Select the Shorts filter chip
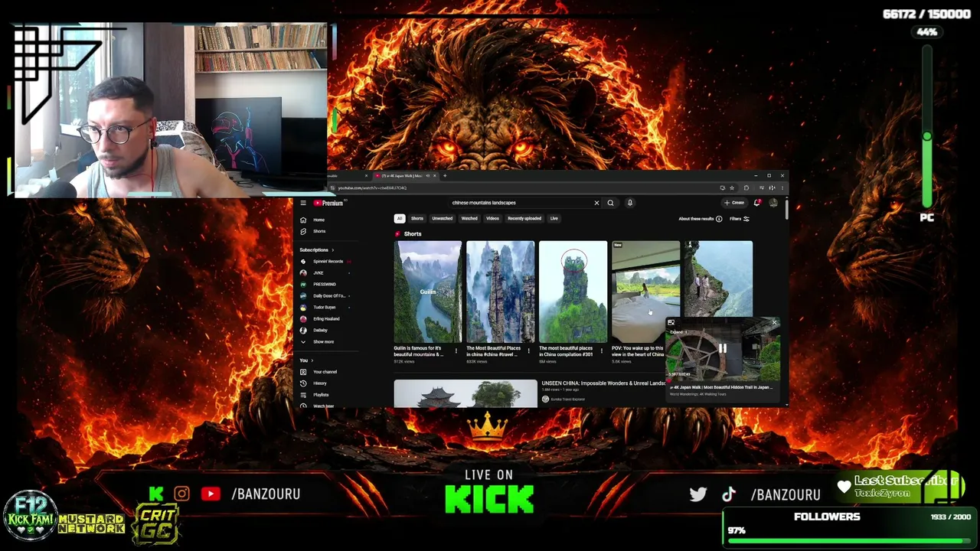 click(x=417, y=219)
